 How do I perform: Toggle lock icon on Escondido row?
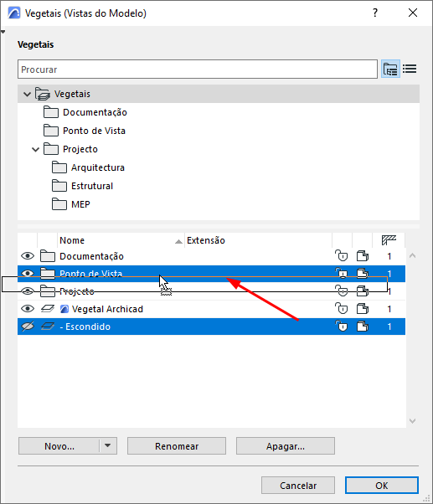click(x=342, y=327)
